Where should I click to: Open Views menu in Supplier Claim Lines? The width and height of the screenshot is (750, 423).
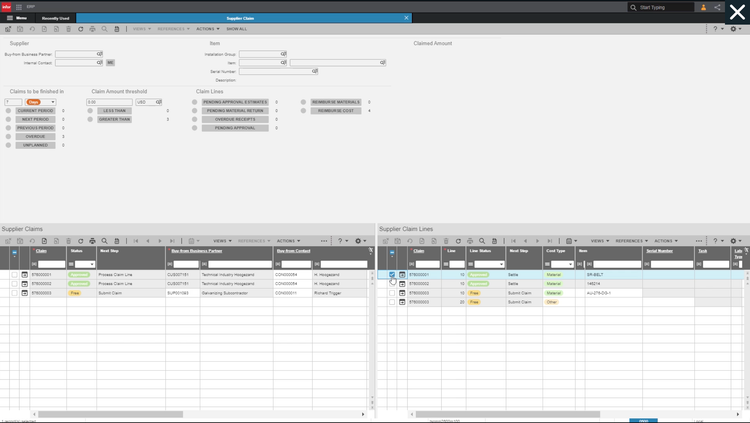click(600, 241)
